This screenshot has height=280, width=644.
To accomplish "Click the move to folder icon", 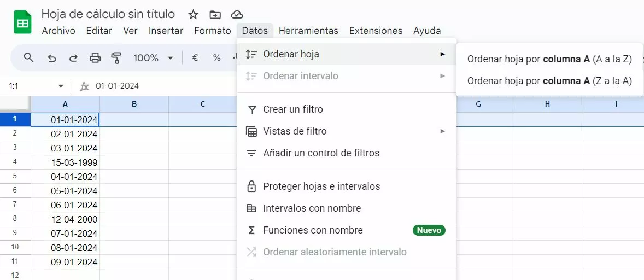I will tap(215, 15).
